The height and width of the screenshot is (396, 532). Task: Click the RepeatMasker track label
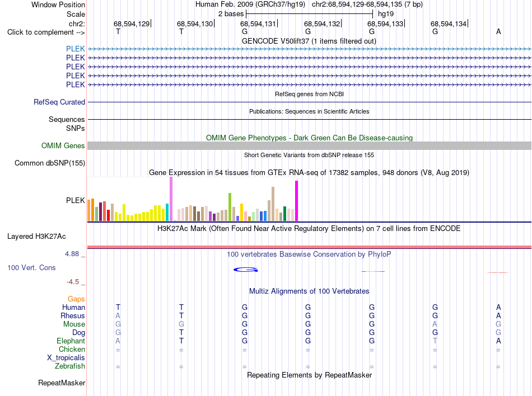62,383
